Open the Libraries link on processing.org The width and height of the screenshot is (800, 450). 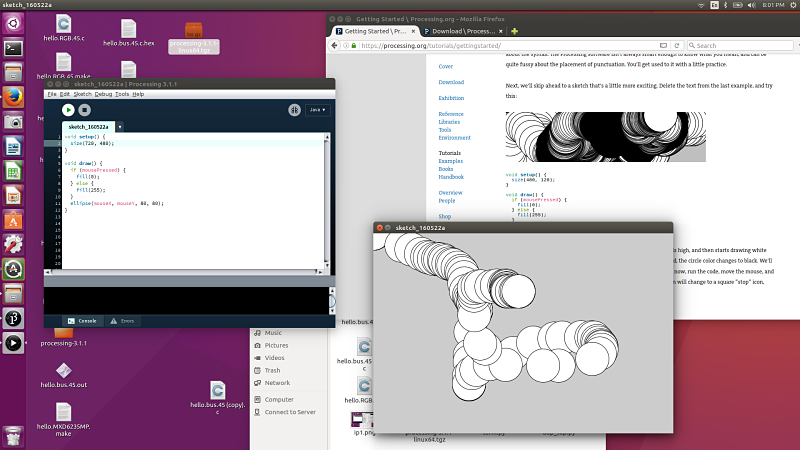point(449,122)
